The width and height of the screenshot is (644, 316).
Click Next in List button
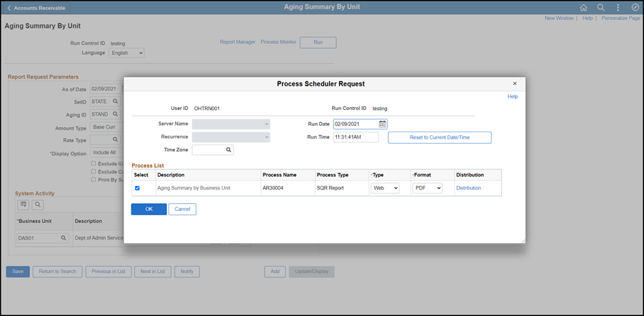pos(153,272)
